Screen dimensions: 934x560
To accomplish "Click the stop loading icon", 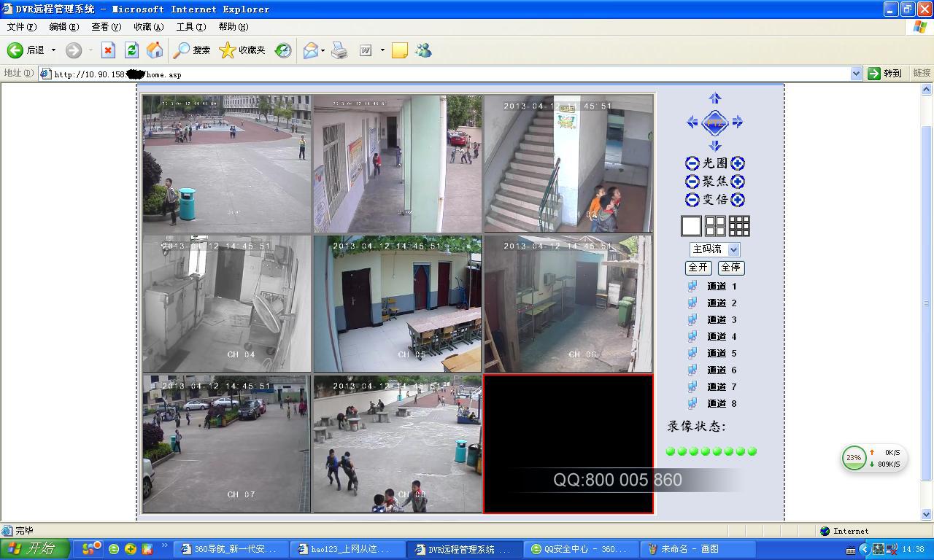I will (108, 50).
